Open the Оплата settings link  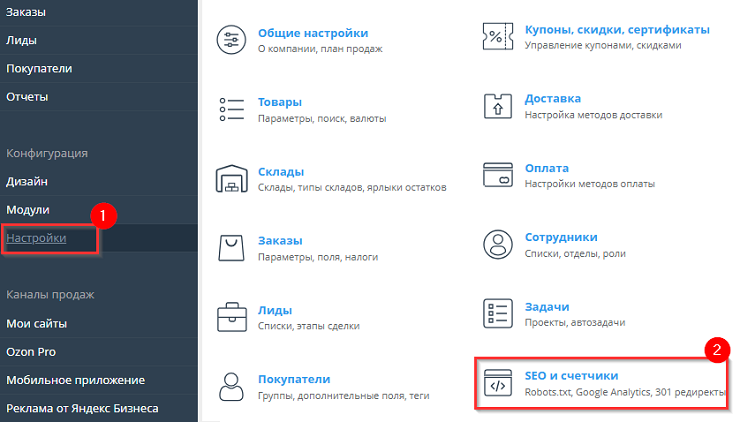(547, 168)
